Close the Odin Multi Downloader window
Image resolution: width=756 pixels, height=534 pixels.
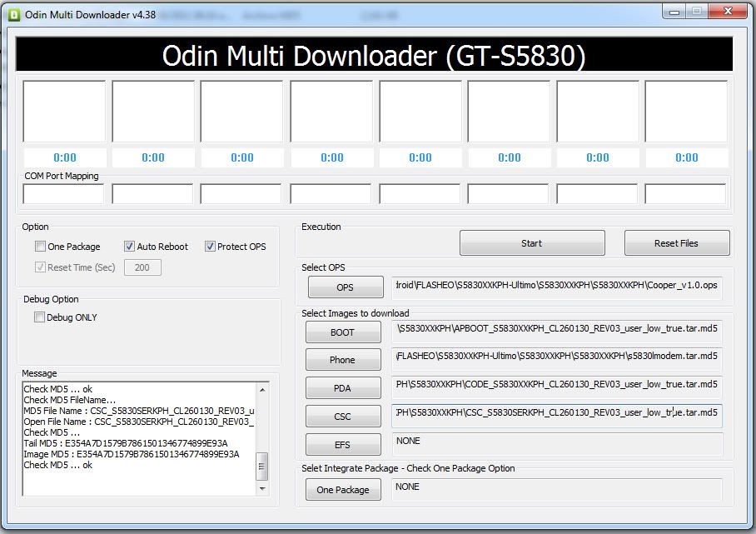tap(728, 11)
